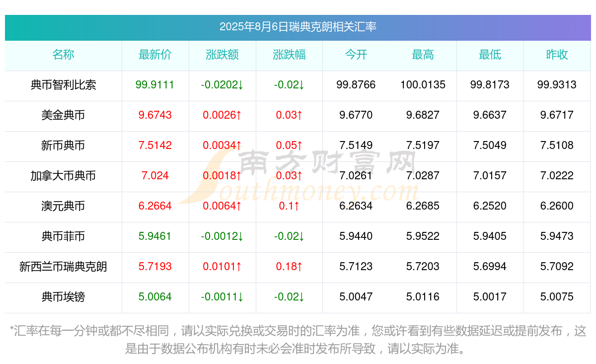The height and width of the screenshot is (364, 596).
Task: Click the 美金典币 row name
Action: [63, 115]
